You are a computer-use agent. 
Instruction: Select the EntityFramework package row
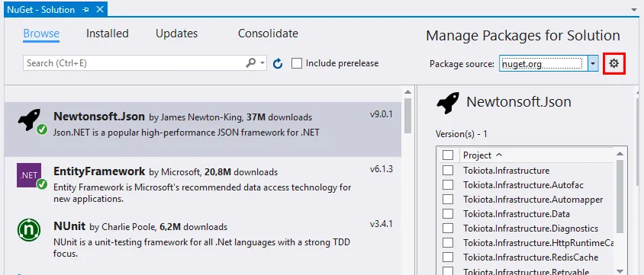point(202,184)
